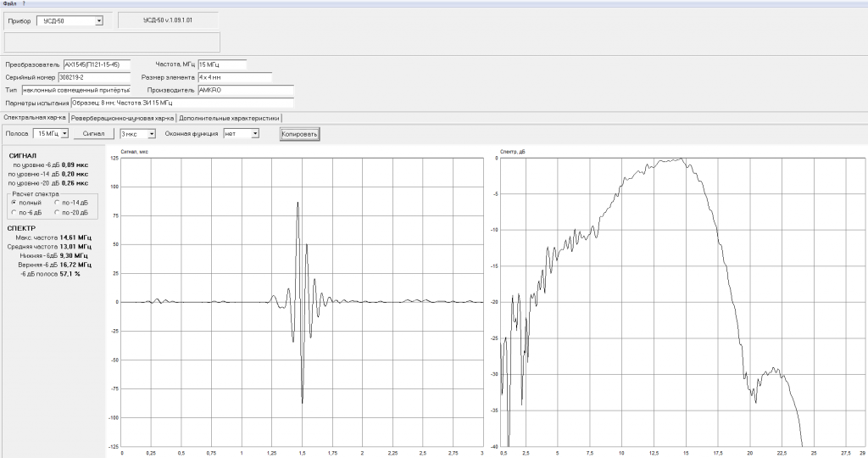The height and width of the screenshot is (458, 868).
Task: Select the по -14 дБ radio button
Action: tap(57, 203)
